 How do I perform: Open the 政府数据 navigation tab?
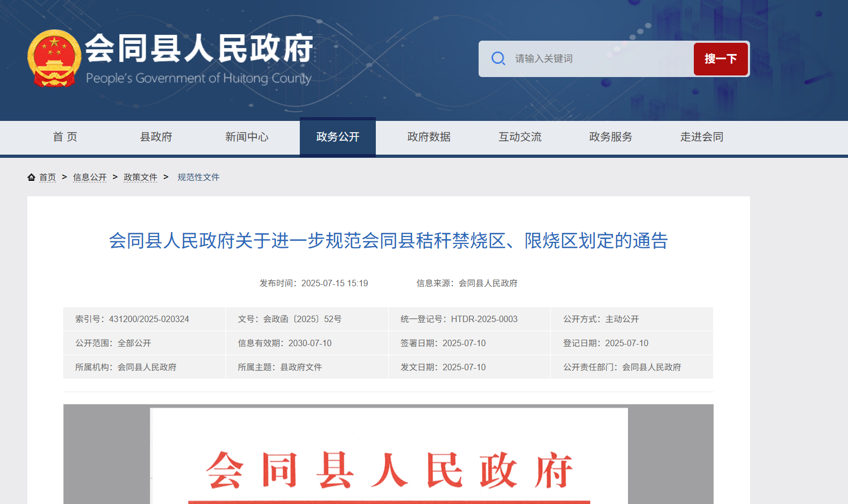(429, 137)
